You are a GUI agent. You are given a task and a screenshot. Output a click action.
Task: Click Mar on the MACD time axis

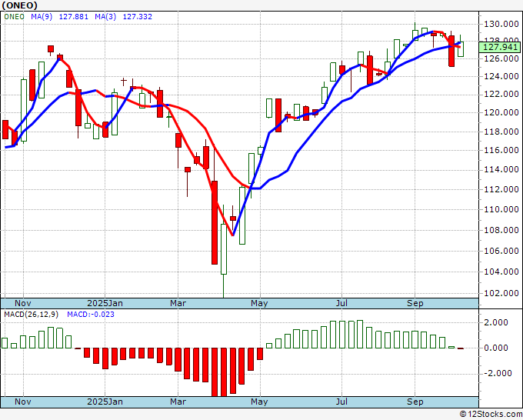click(x=178, y=402)
